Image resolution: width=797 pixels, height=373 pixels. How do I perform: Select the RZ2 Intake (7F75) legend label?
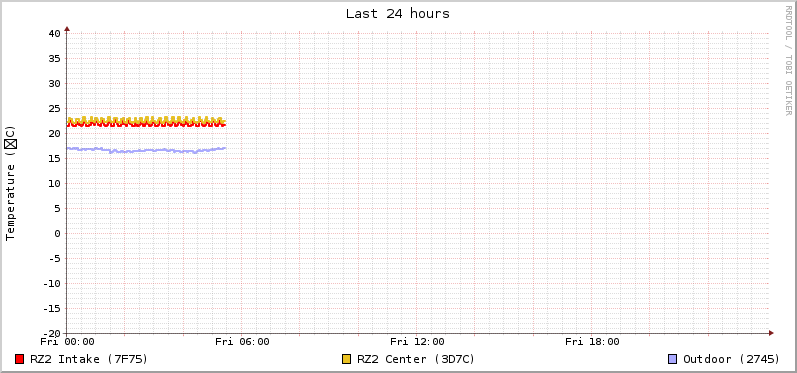coord(89,359)
